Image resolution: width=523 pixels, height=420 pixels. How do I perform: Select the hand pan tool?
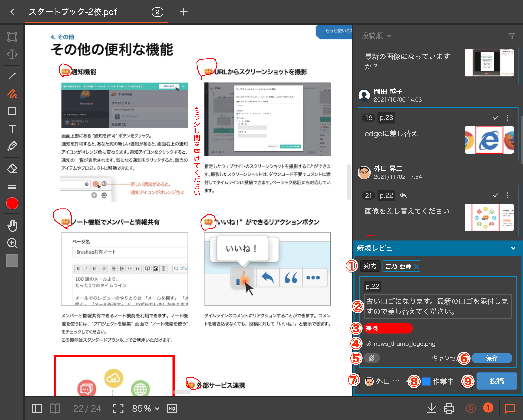coord(12,226)
